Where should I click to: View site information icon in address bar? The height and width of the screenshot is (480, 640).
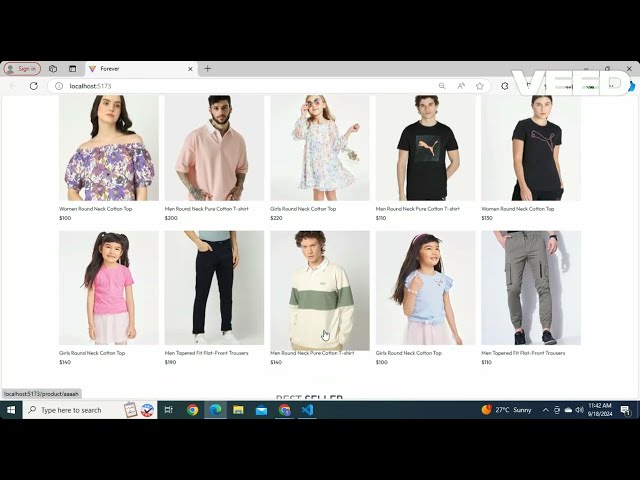point(59,86)
